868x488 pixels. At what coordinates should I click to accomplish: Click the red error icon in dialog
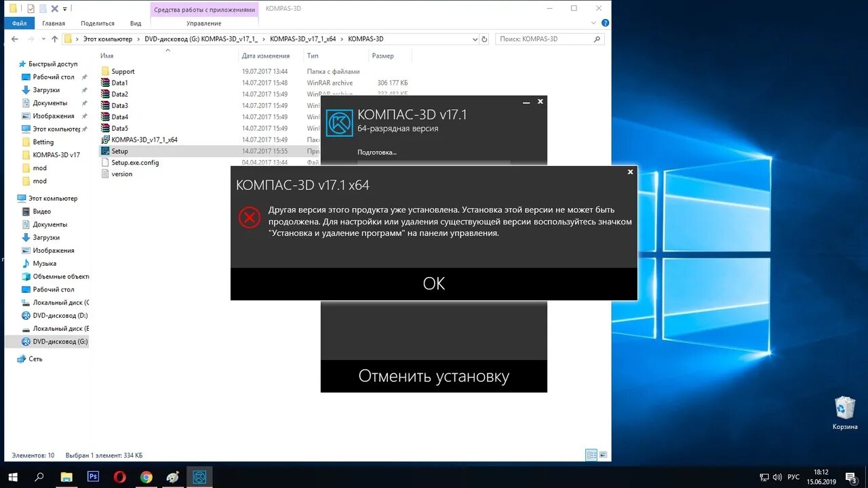(x=250, y=218)
